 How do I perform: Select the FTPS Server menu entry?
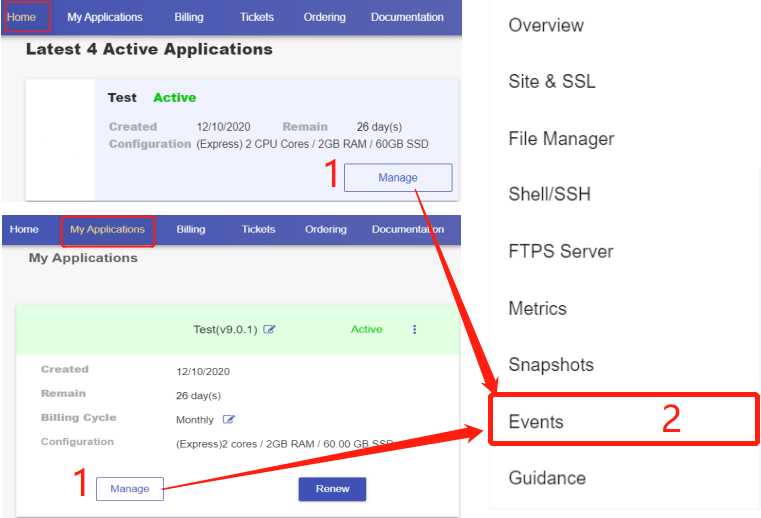click(560, 252)
